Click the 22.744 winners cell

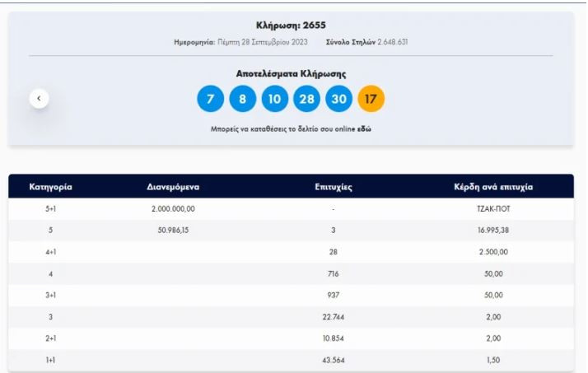tap(334, 317)
